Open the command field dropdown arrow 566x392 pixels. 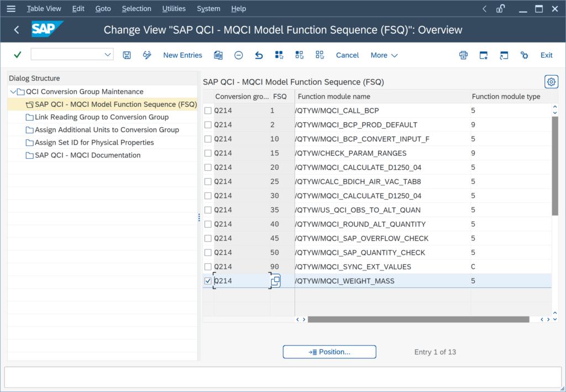(x=108, y=55)
